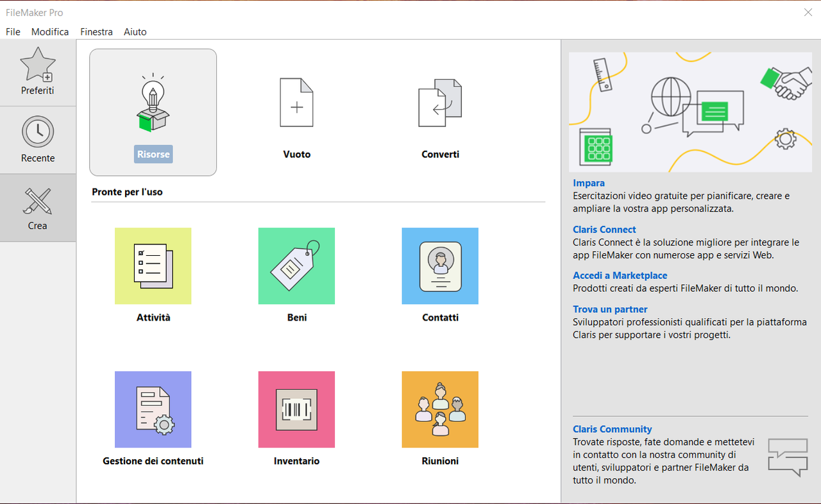Viewport: 821px width, 504px height.
Task: Open the Riunioni people group template
Action: tap(440, 409)
